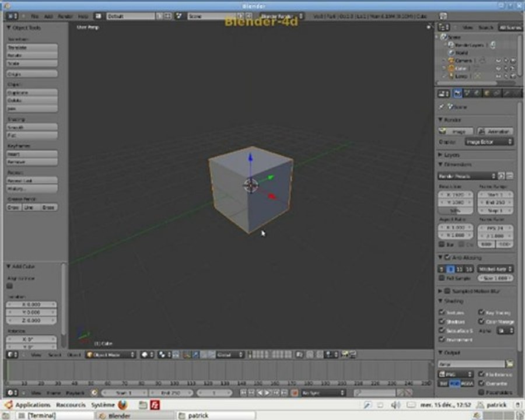Viewport: 525px width, 420px height.
Task: Click the World icon in outliner
Action: [452, 52]
